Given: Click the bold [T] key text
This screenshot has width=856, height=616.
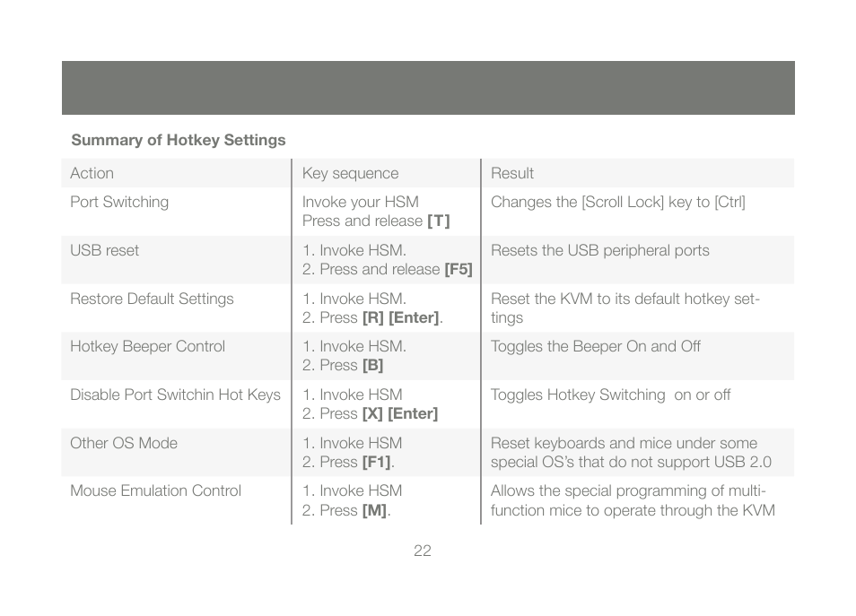Looking at the screenshot, I should [439, 221].
